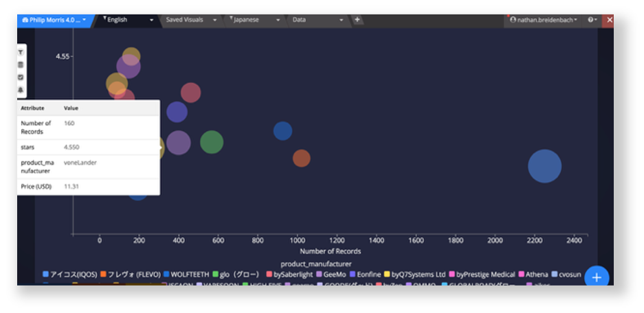The width and height of the screenshot is (644, 313).
Task: Click the checkmark selection icon in left sidebar
Action: pos(21,77)
